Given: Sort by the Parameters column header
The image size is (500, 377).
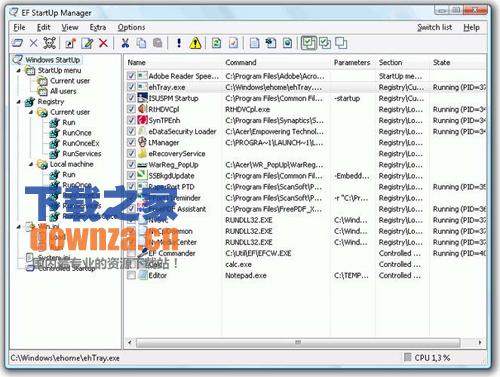Looking at the screenshot, I should click(353, 62).
